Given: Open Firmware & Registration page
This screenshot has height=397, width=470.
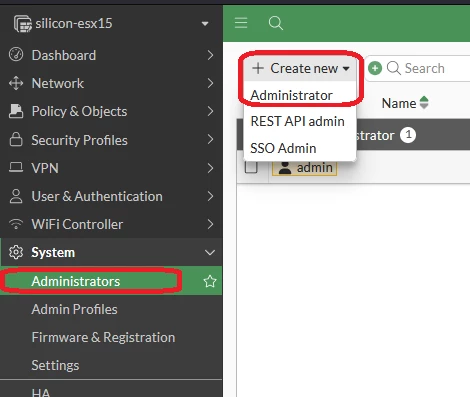Looking at the screenshot, I should coord(103,337).
